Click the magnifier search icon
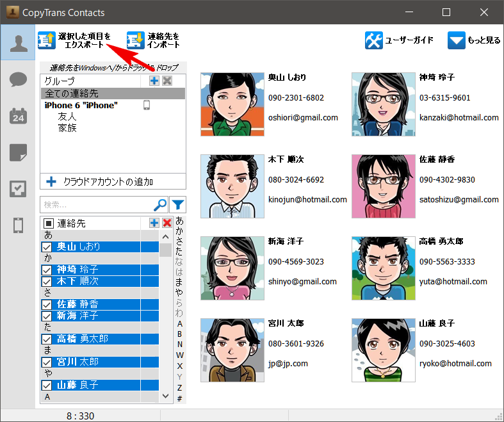Image resolution: width=504 pixels, height=422 pixels. tap(160, 205)
